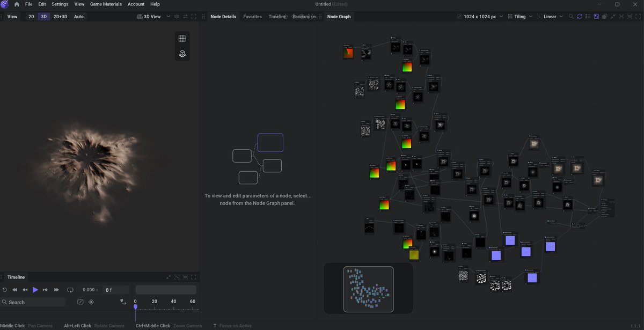Click the fit-to-view icon at the toolbar's far right

click(636, 16)
